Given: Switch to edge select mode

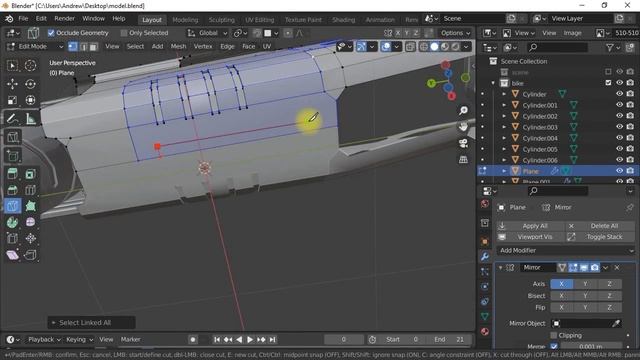Looking at the screenshot, I should pos(83,47).
